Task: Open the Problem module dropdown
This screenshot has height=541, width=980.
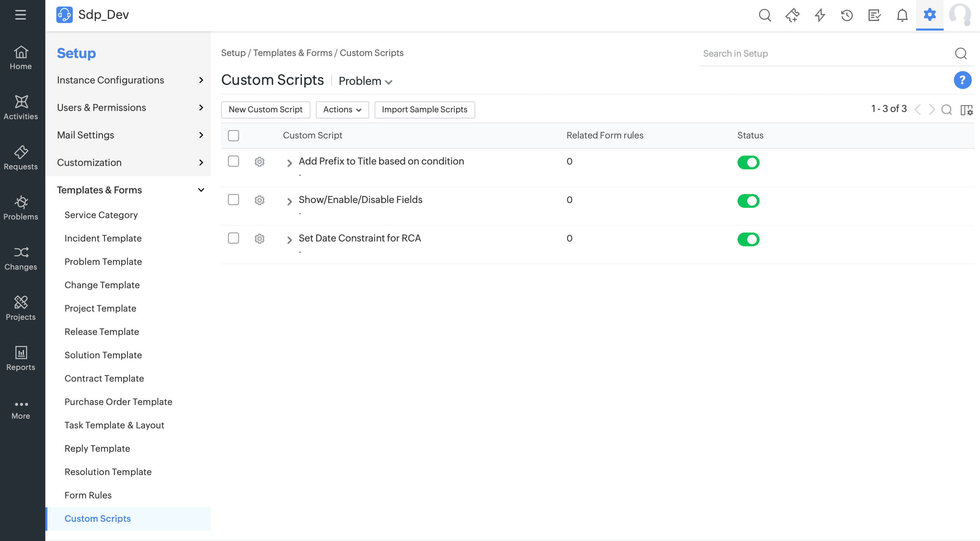Action: point(365,81)
